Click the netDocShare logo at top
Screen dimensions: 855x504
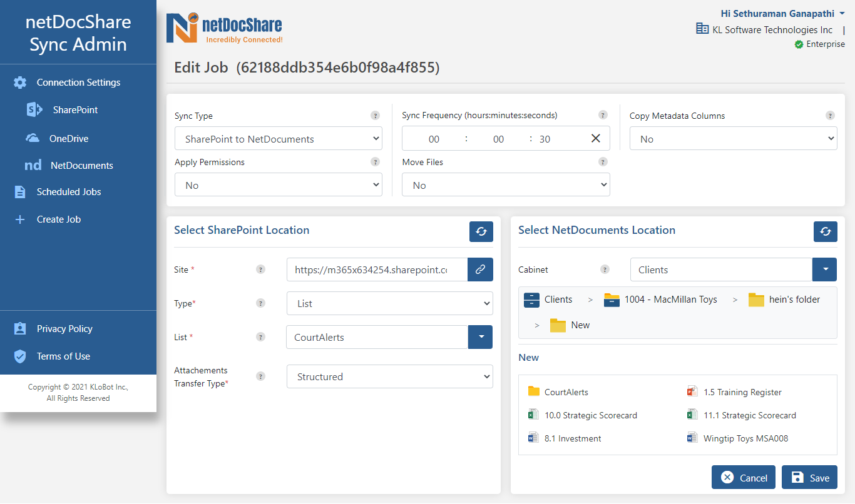pos(224,28)
